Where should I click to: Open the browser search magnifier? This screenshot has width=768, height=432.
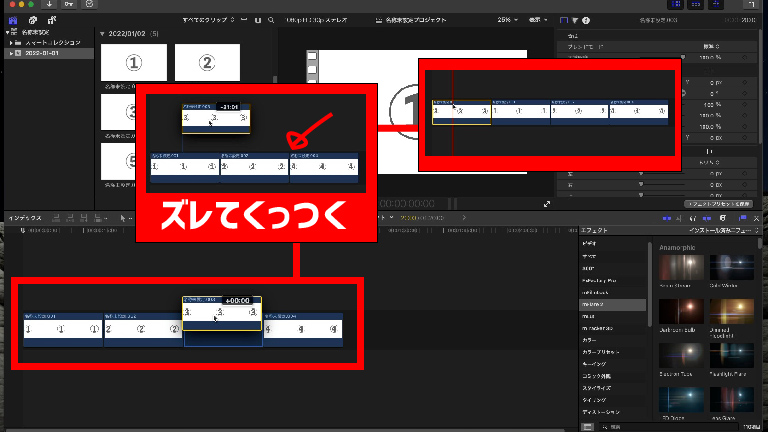(271, 20)
